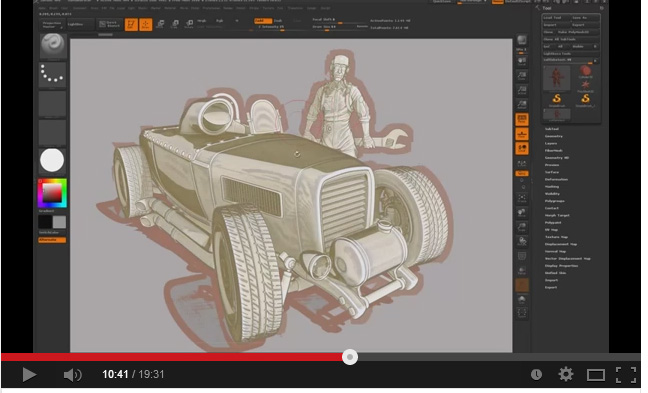Click the Watch Later clock icon
The height and width of the screenshot is (393, 648).
coord(536,374)
